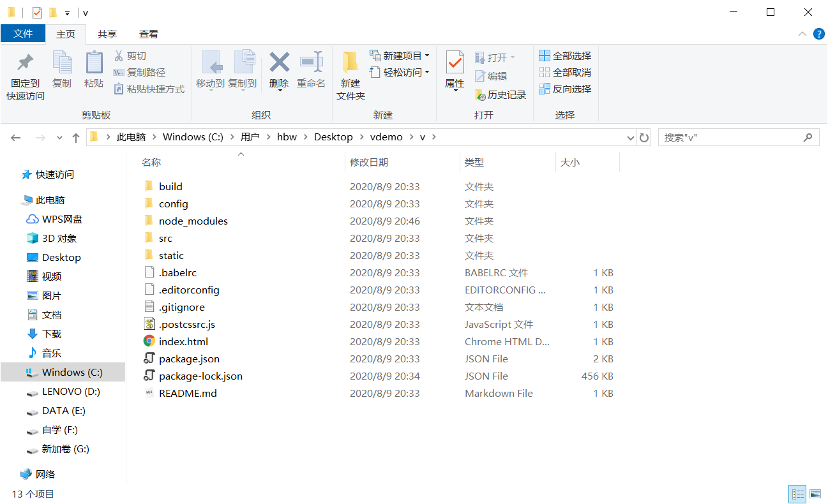Click History (历史记录) in the ribbon

[x=501, y=95]
